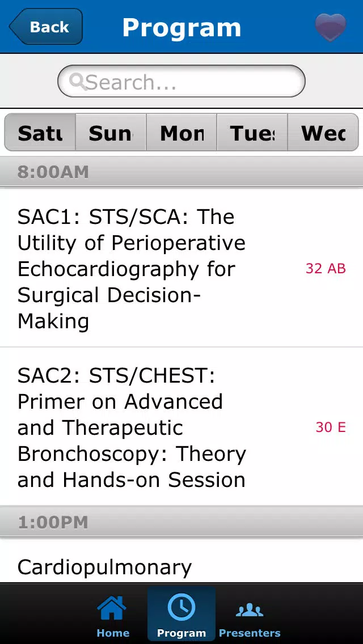The height and width of the screenshot is (644, 363).
Task: Open the SAC1 STS/SCA Echocardiography session
Action: click(181, 269)
